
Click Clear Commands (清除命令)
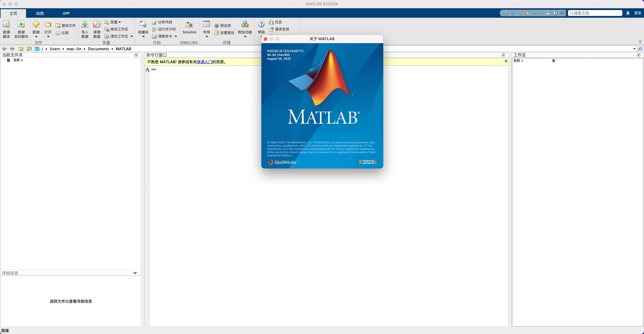click(x=162, y=36)
